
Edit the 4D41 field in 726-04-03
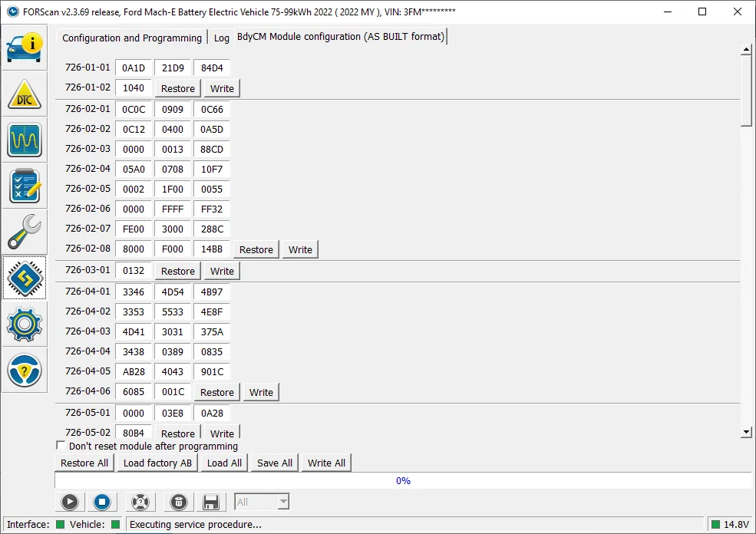click(x=133, y=331)
